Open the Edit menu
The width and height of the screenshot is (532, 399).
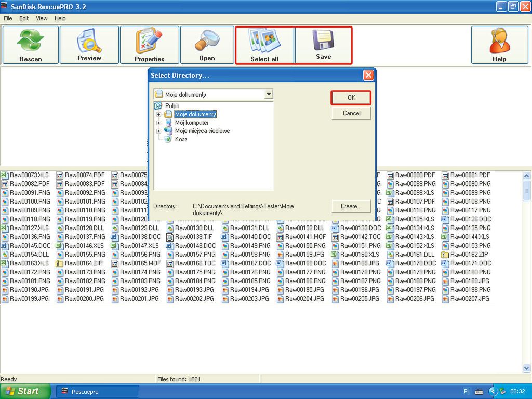click(24, 18)
